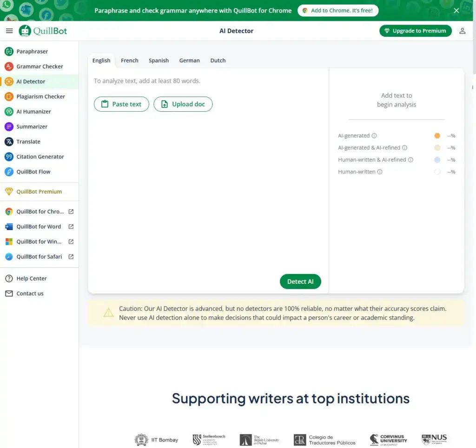Click the QuillBot Premium diamond icon
The image size is (476, 448).
tap(9, 192)
